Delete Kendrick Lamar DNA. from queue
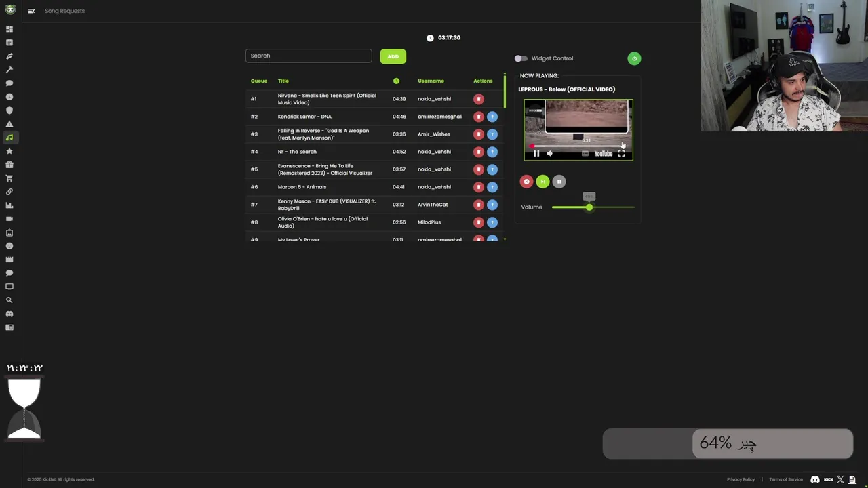This screenshot has height=488, width=868. click(x=479, y=117)
